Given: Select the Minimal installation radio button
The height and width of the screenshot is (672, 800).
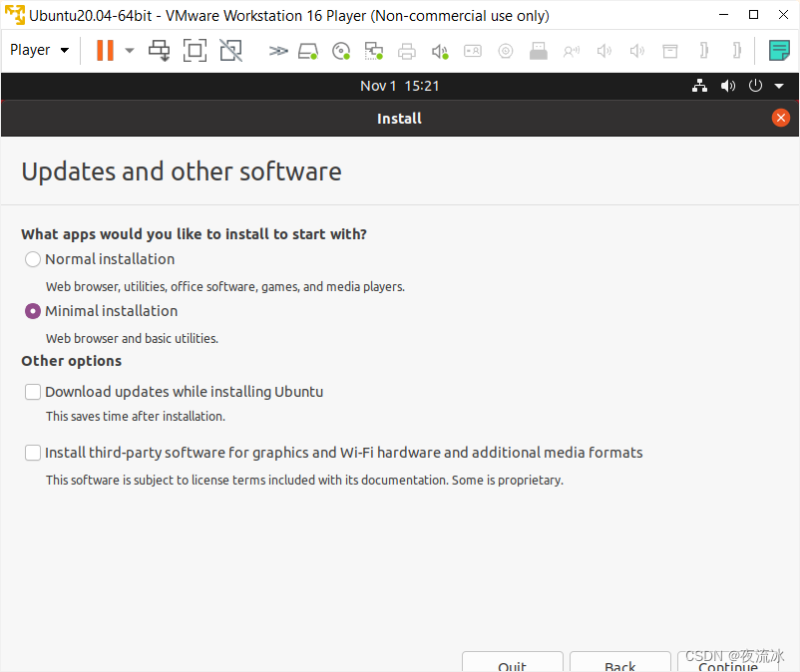Looking at the screenshot, I should coord(33,311).
